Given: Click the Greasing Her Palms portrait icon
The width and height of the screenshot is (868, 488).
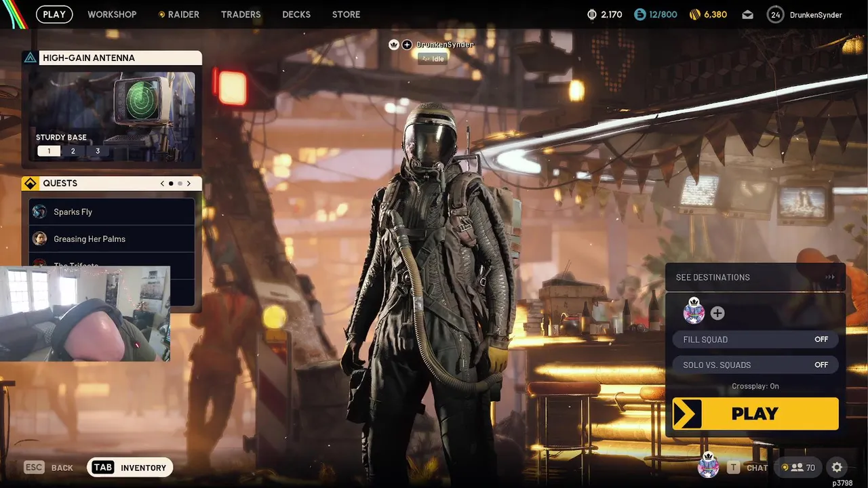Looking at the screenshot, I should coord(39,239).
